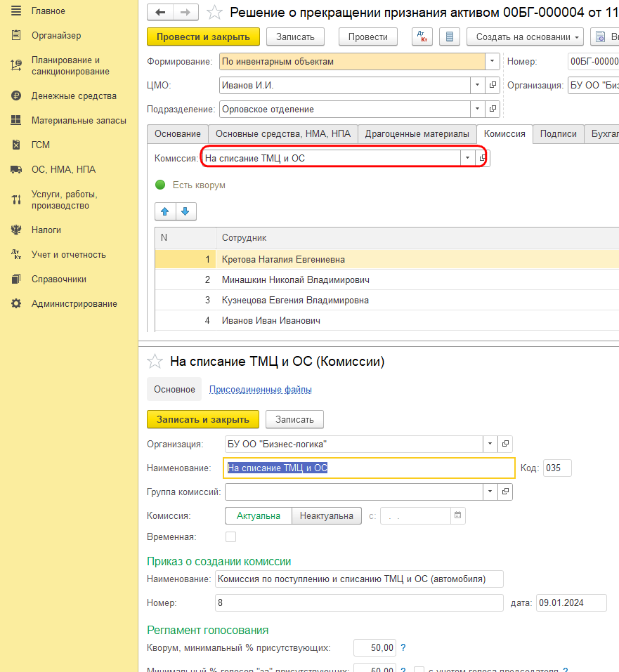Image resolution: width=619 pixels, height=672 pixels.
Task: Set commission status to Неактуальна
Action: coord(327,515)
